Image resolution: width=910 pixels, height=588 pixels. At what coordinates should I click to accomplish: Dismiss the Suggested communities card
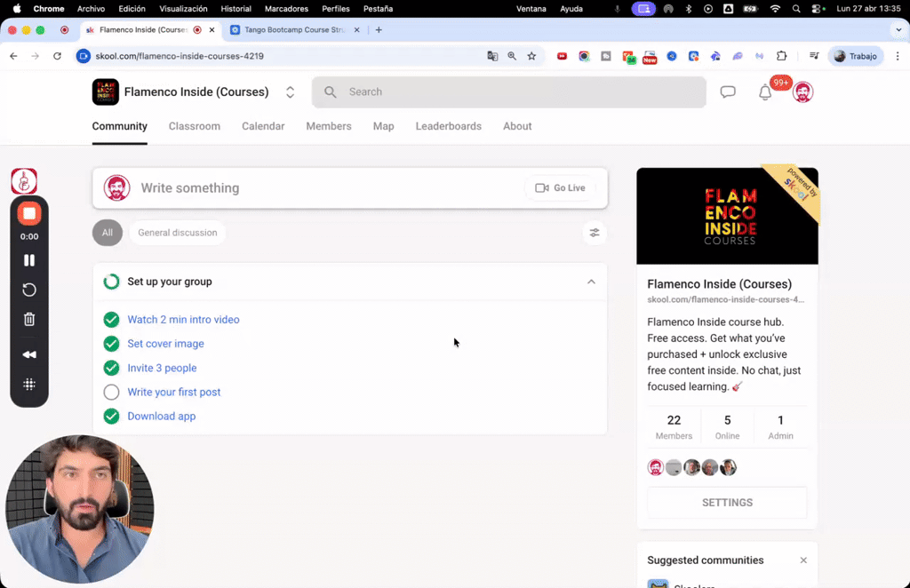pyautogui.click(x=803, y=560)
